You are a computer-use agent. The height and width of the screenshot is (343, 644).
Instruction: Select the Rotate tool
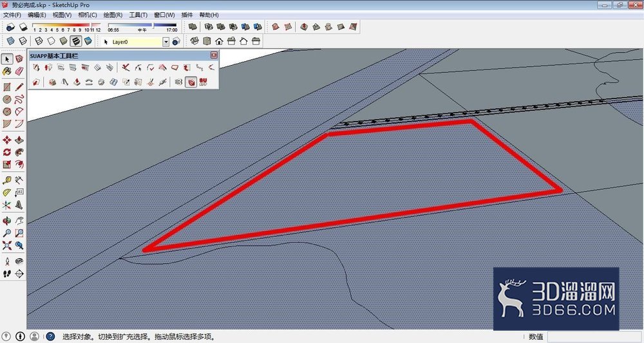(x=7, y=153)
